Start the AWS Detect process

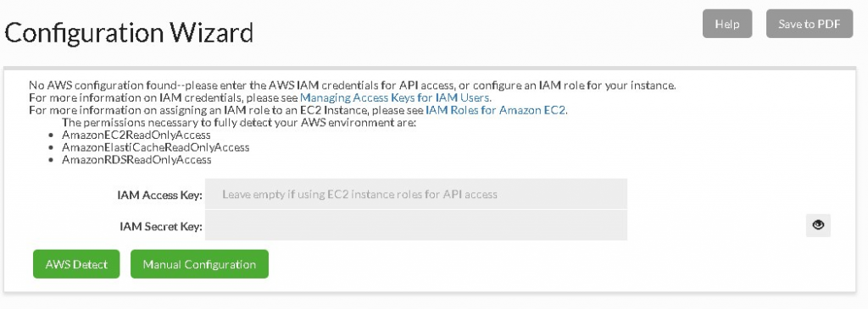[76, 264]
